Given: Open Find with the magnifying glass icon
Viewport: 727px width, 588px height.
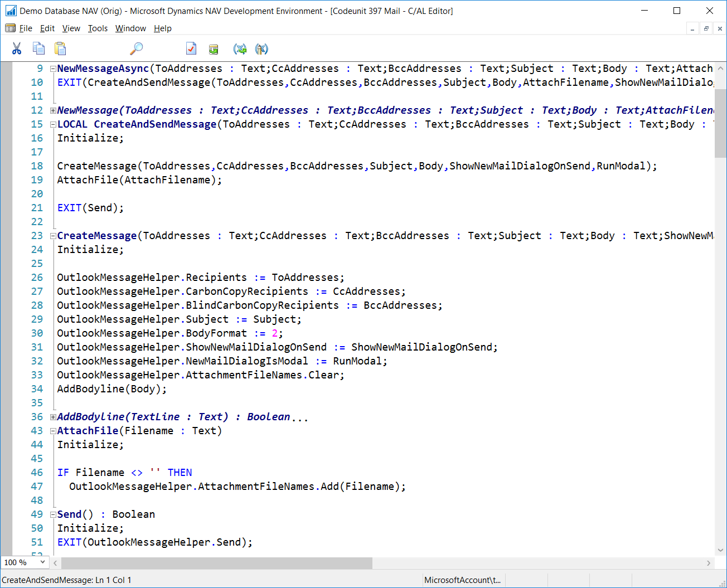Looking at the screenshot, I should (136, 49).
